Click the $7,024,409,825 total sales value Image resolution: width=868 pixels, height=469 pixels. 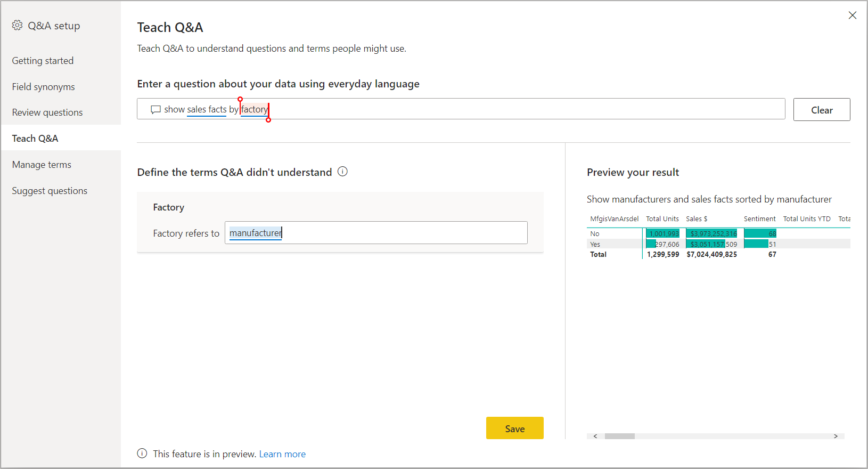[712, 255]
